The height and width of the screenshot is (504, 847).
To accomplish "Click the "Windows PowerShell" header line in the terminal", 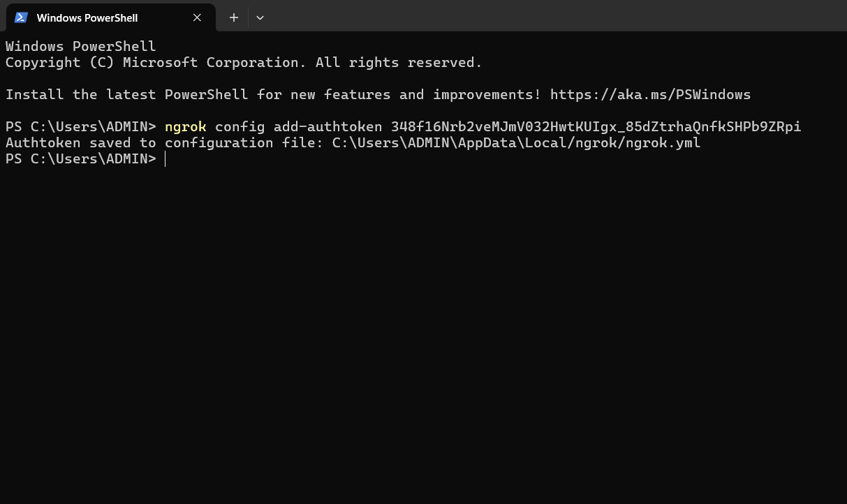I will pyautogui.click(x=80, y=47).
